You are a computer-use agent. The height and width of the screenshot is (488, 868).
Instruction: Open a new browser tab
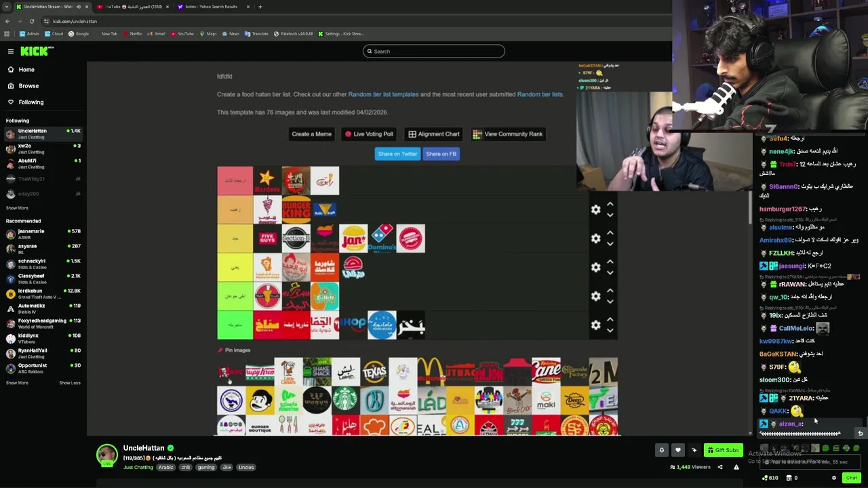click(260, 7)
